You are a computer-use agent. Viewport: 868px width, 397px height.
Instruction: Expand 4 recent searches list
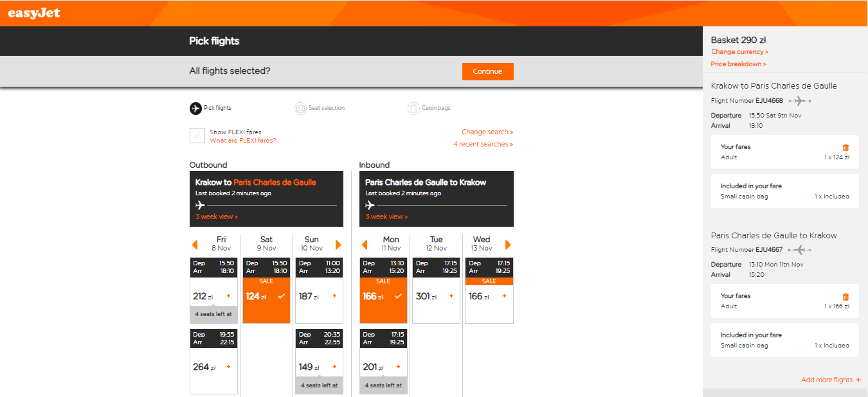(x=484, y=145)
